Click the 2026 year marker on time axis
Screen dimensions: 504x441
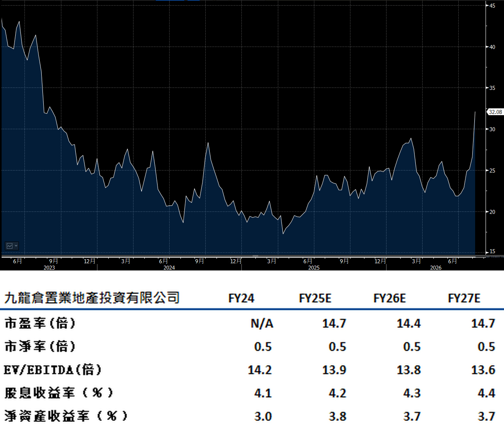[x=436, y=268]
